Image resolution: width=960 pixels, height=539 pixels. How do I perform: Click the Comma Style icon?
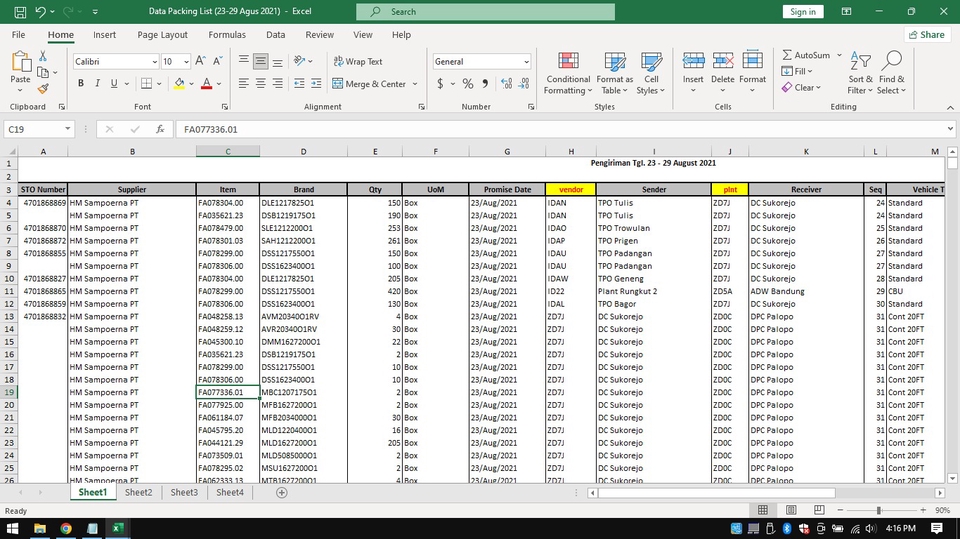485,83
